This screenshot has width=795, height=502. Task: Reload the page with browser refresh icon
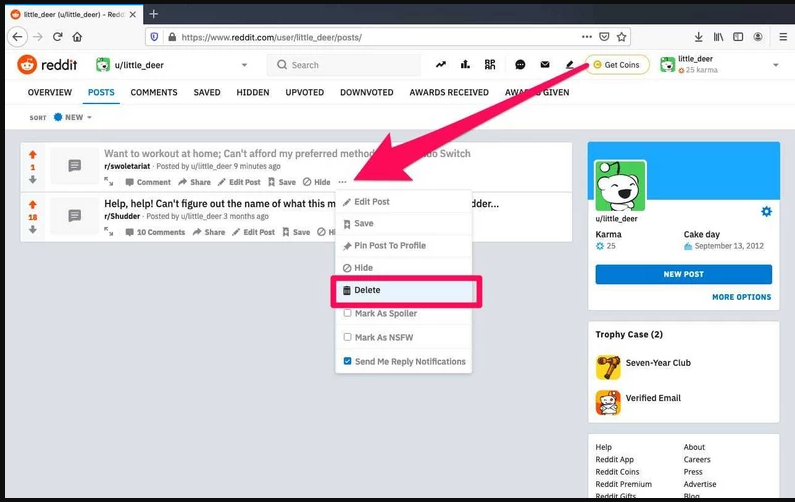pos(58,37)
